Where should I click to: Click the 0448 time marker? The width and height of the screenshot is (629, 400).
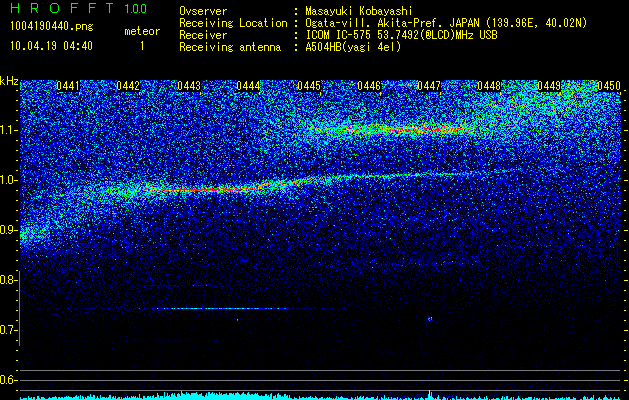(489, 86)
